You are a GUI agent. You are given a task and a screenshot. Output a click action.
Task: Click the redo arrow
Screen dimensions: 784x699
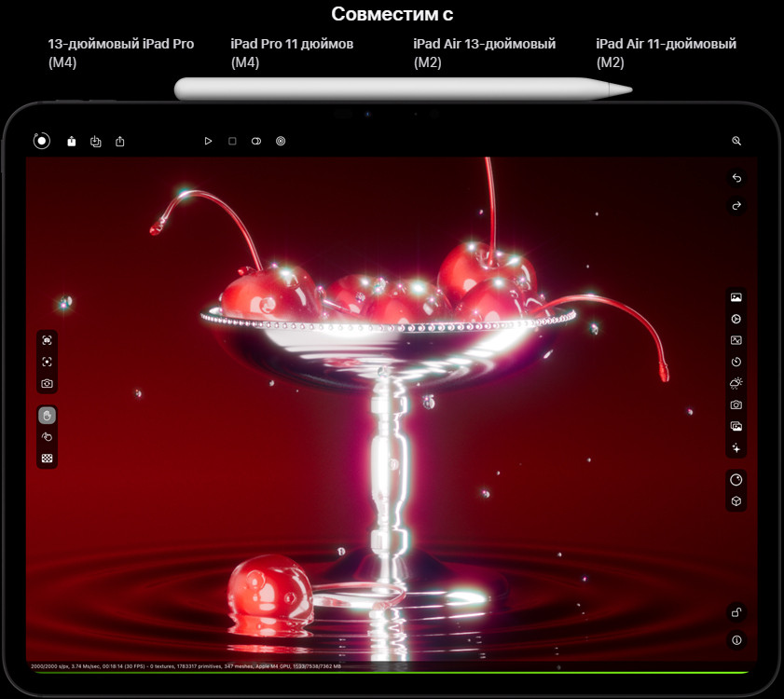point(736,205)
